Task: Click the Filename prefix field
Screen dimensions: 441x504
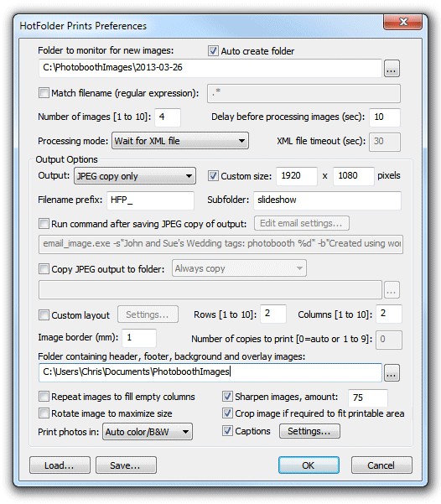Action: tap(150, 200)
